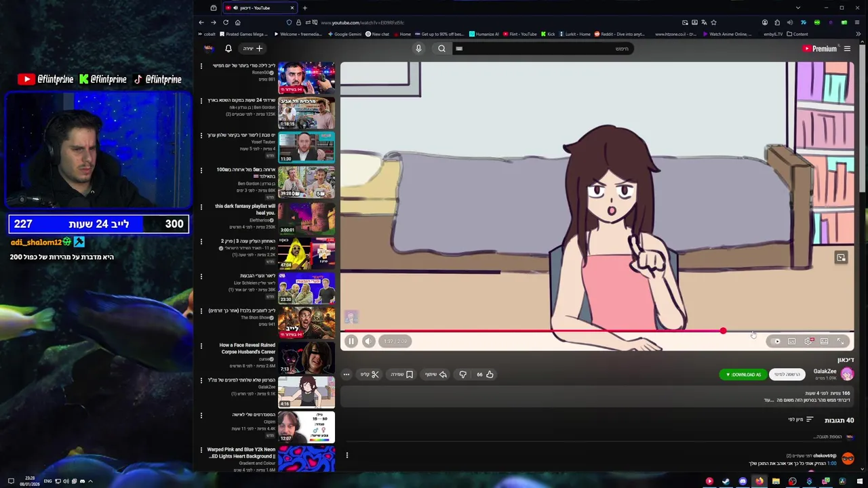Expand the video description box
This screenshot has width=868, height=488.
coord(597,396)
